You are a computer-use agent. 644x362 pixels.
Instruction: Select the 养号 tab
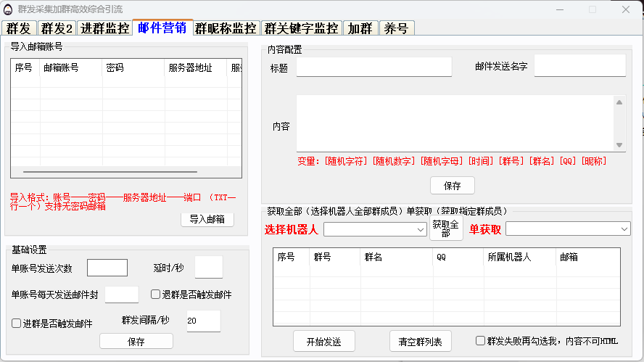point(396,28)
